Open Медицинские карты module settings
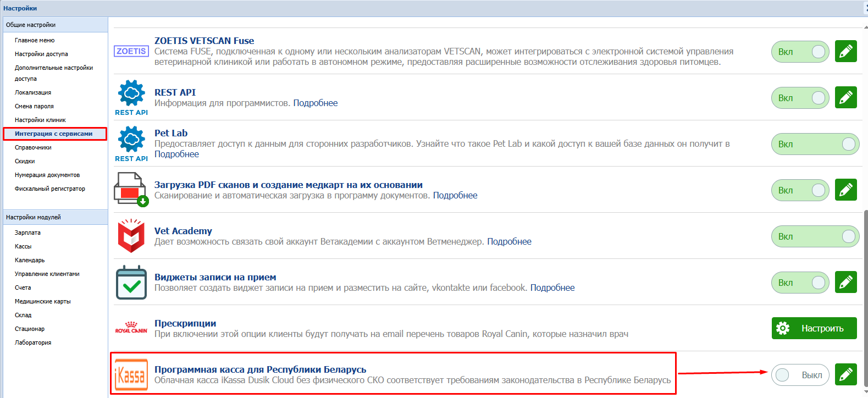 tap(43, 301)
